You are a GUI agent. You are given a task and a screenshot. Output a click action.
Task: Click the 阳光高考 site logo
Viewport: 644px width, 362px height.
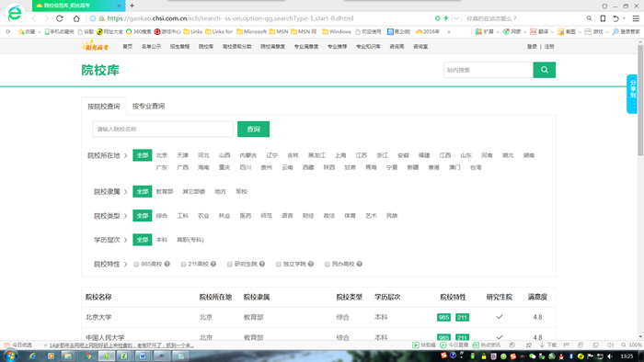point(95,46)
